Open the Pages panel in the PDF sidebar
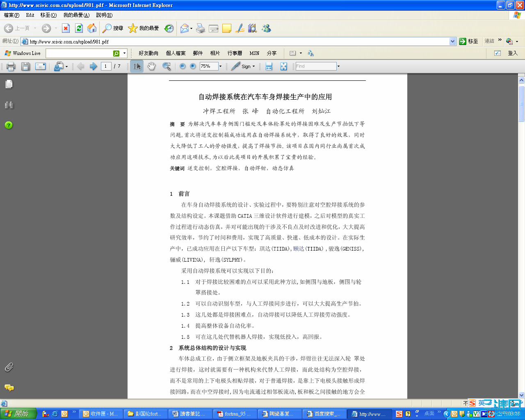525x420 pixels. tap(9, 84)
